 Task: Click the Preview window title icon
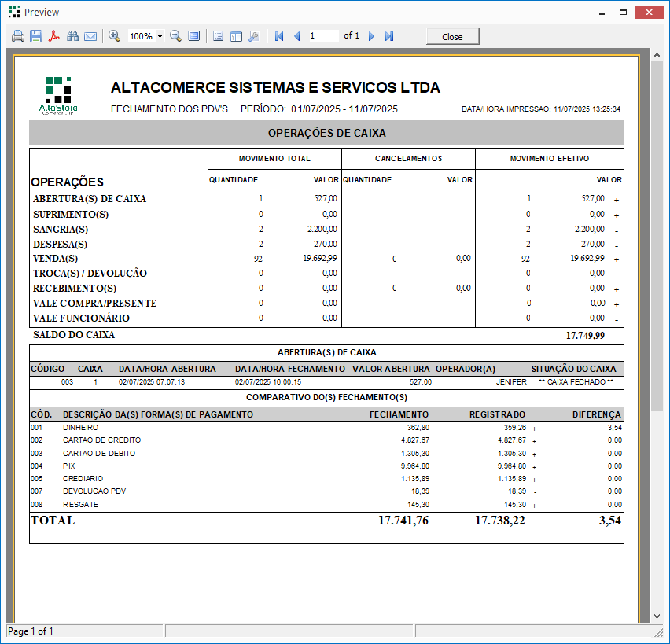click(x=14, y=12)
